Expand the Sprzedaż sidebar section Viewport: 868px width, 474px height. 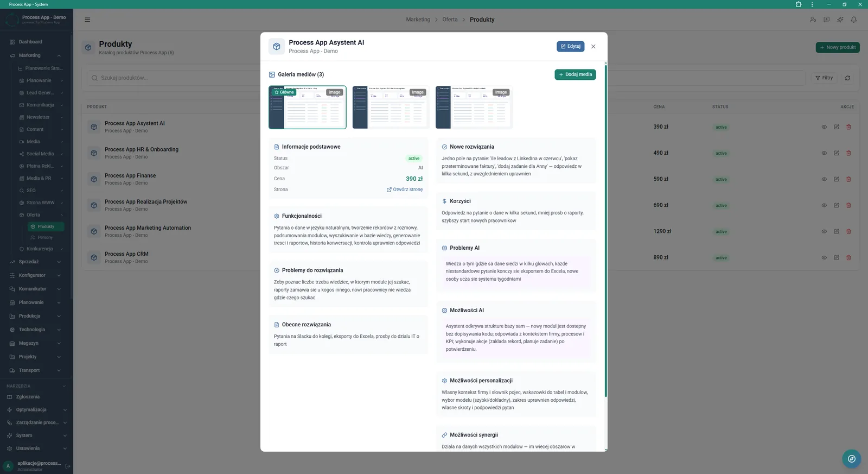(x=36, y=262)
